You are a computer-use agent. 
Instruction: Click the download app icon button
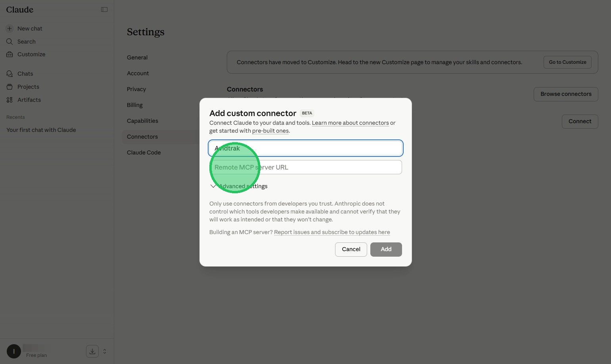coord(92,351)
